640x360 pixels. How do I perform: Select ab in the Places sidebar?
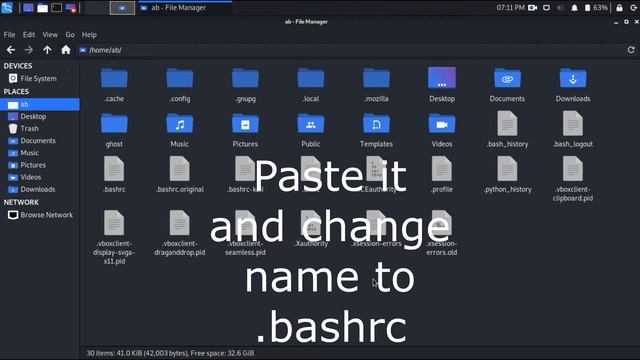point(40,104)
